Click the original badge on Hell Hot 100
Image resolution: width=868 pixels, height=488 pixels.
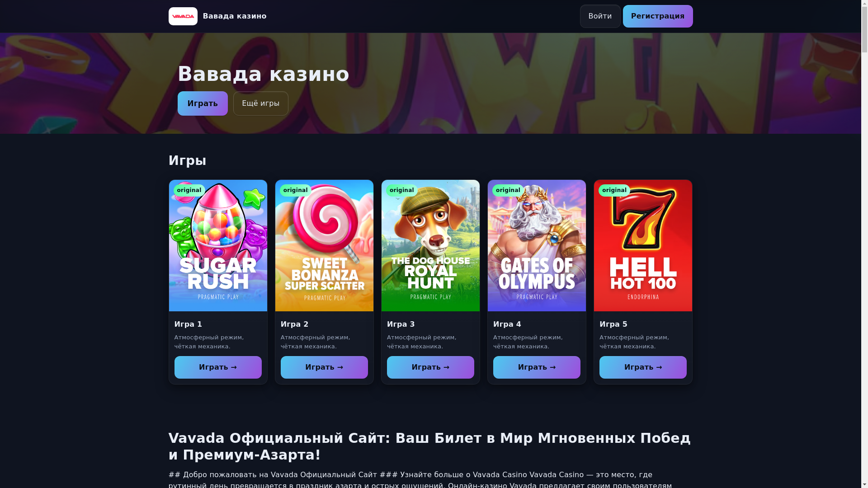coord(614,190)
